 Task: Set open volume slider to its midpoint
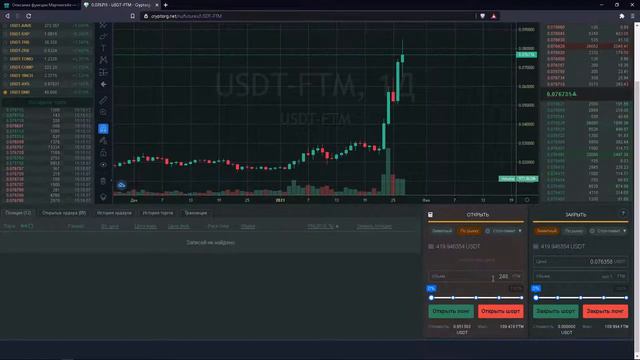476,298
